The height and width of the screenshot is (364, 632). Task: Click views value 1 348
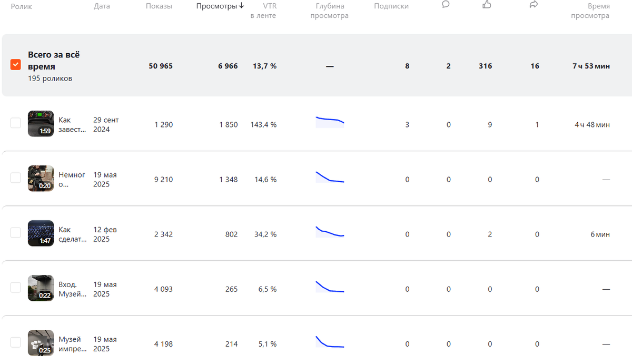point(229,180)
